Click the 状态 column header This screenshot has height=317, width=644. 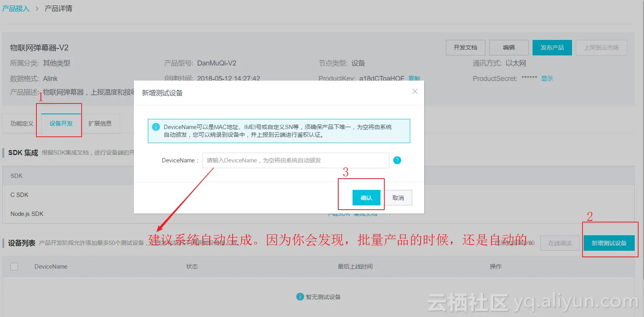192,267
